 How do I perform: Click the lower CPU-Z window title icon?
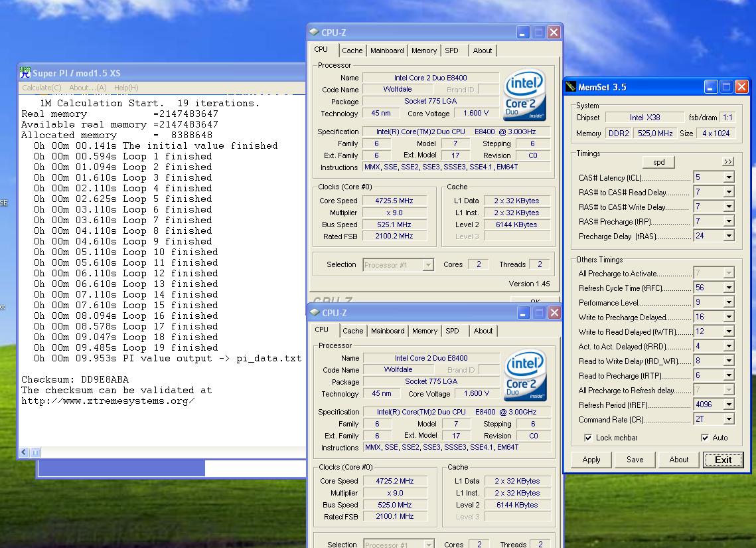pyautogui.click(x=315, y=313)
